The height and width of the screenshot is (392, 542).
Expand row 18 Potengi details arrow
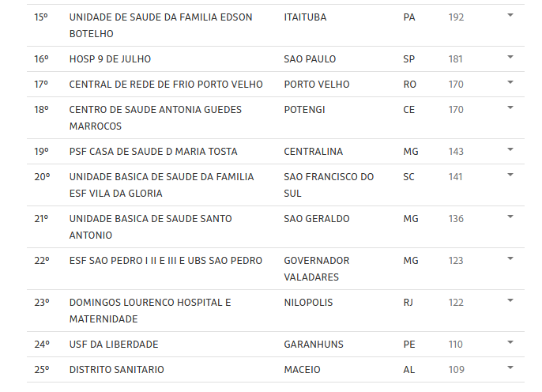510,107
